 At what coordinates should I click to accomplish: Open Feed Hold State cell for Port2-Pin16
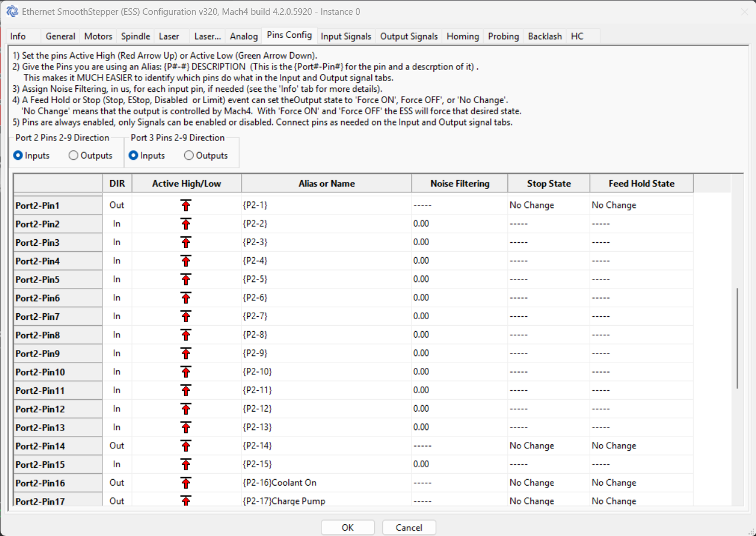pos(642,483)
